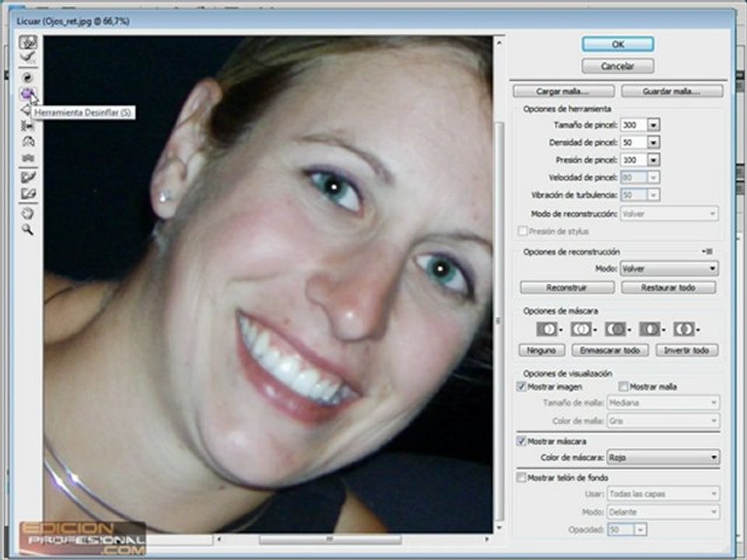Uncheck Mostrar imagen
The width and height of the screenshot is (747, 560).
tap(521, 387)
